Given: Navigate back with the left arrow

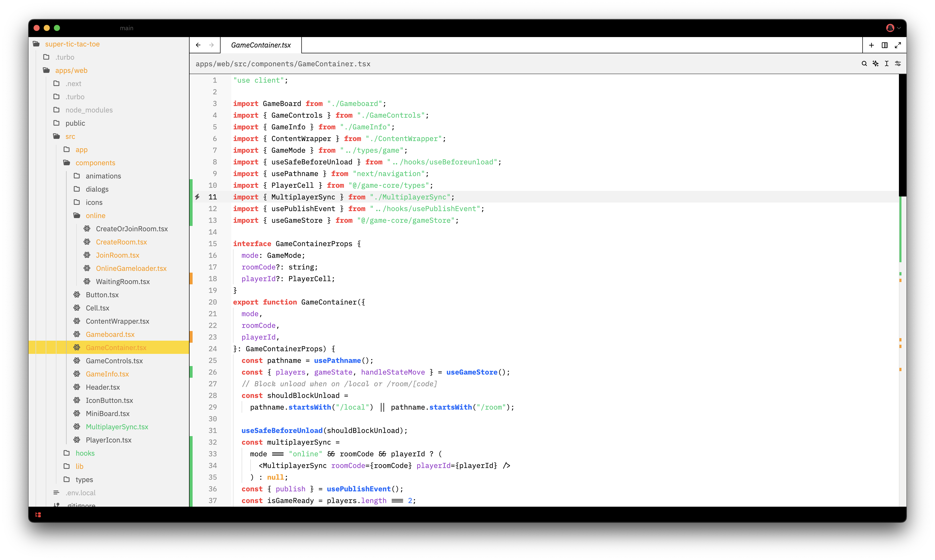Looking at the screenshot, I should click(198, 45).
